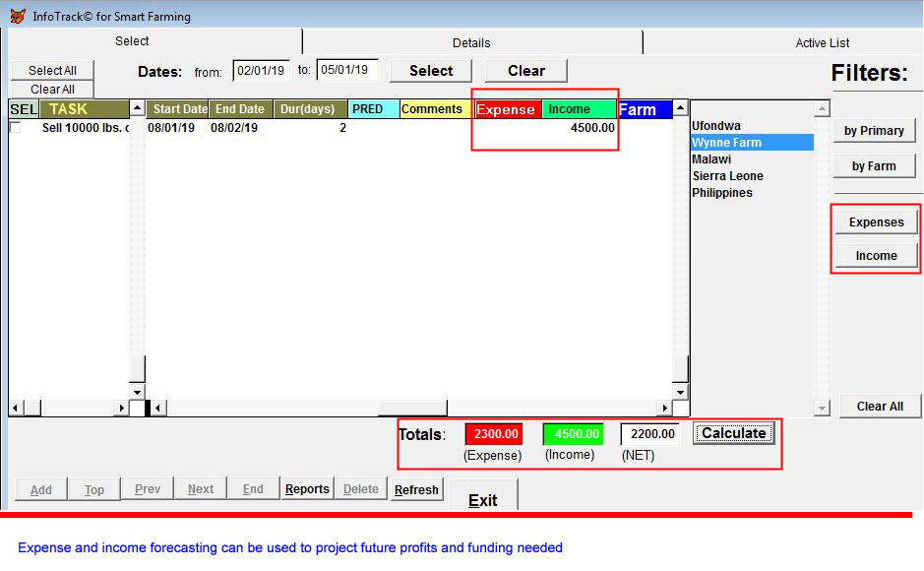The width and height of the screenshot is (924, 571).
Task: Filter tasks using the Expenses button
Action: (x=876, y=222)
